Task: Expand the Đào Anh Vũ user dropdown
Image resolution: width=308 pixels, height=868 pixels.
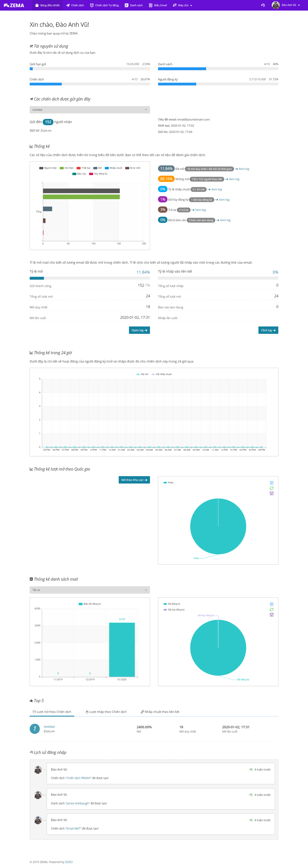Action: click(x=291, y=5)
